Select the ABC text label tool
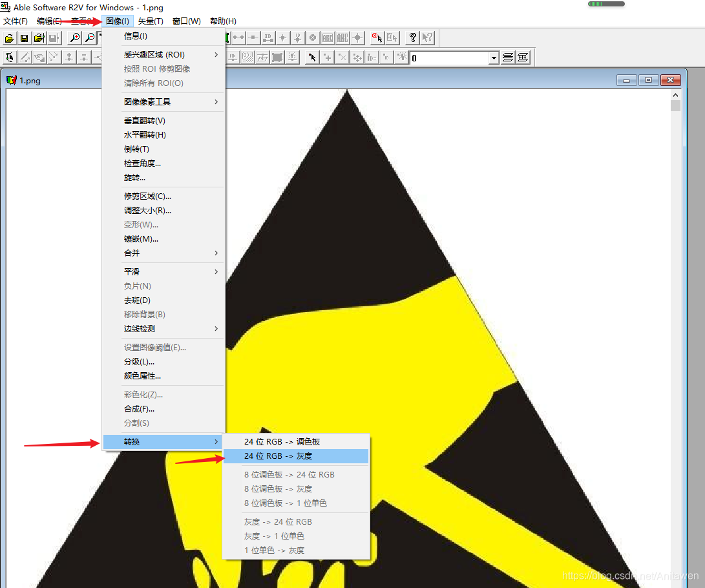 [342, 37]
